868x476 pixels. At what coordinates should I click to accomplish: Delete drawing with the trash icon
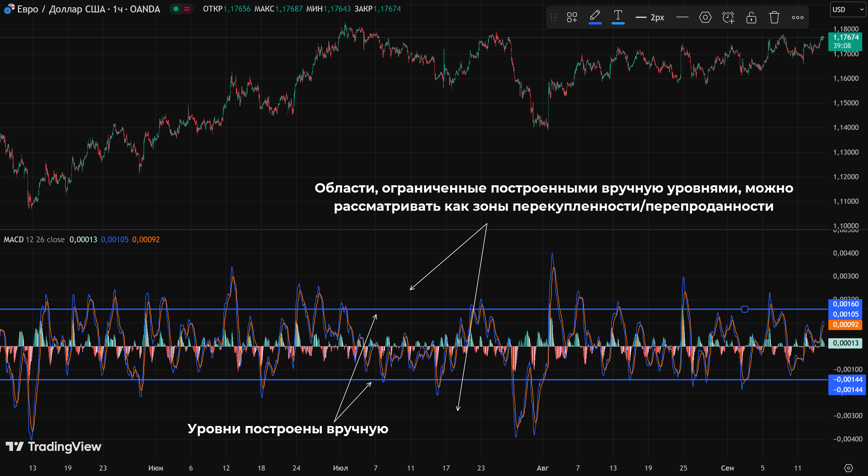click(774, 17)
